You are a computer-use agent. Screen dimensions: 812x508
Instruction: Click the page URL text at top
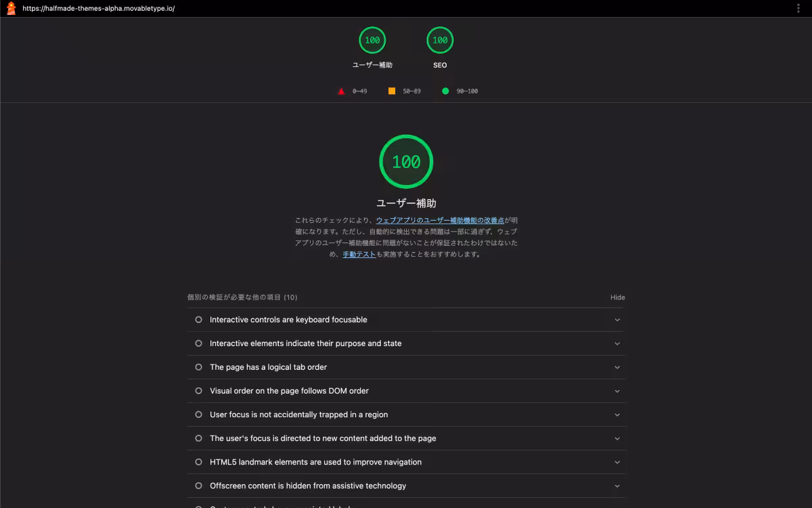(98, 9)
